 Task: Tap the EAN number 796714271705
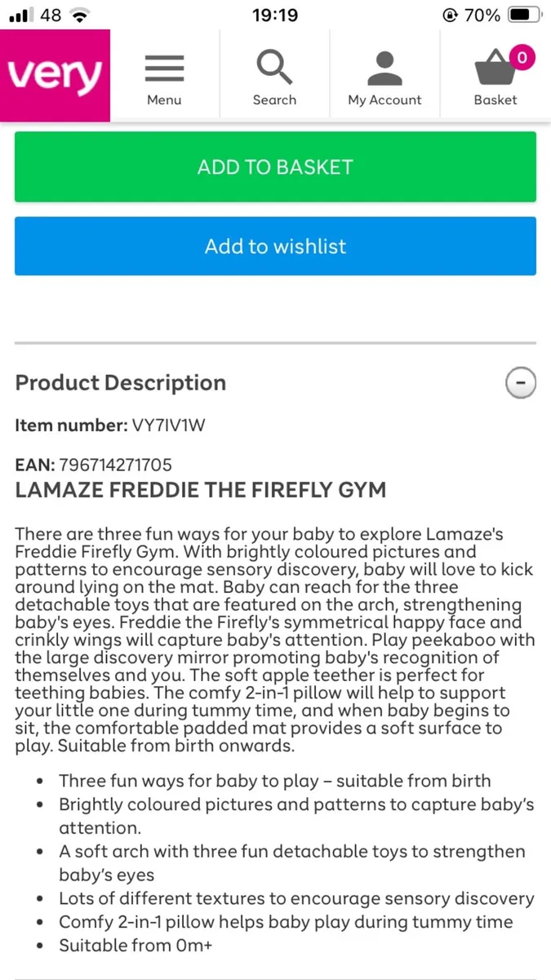coord(115,465)
